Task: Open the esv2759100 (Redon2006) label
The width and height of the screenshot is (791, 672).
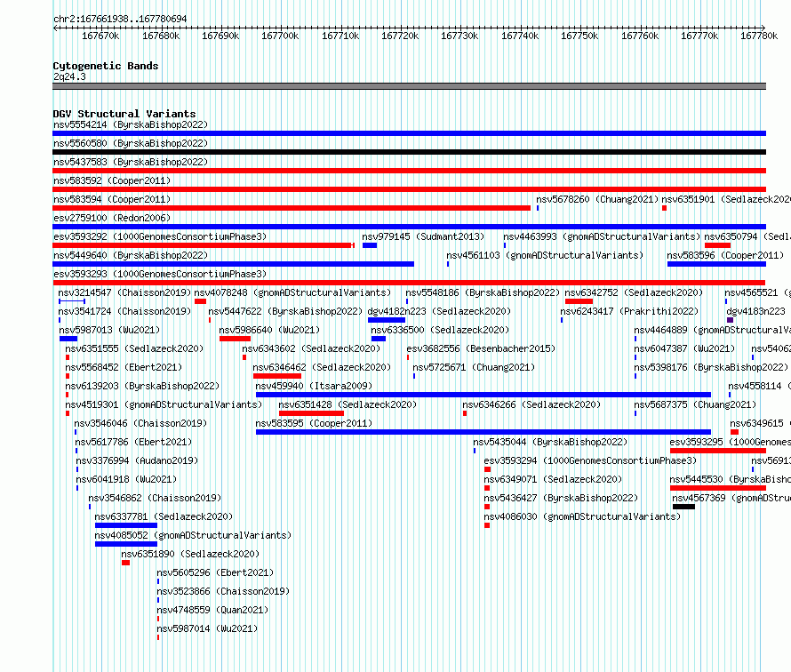Action: pos(112,218)
